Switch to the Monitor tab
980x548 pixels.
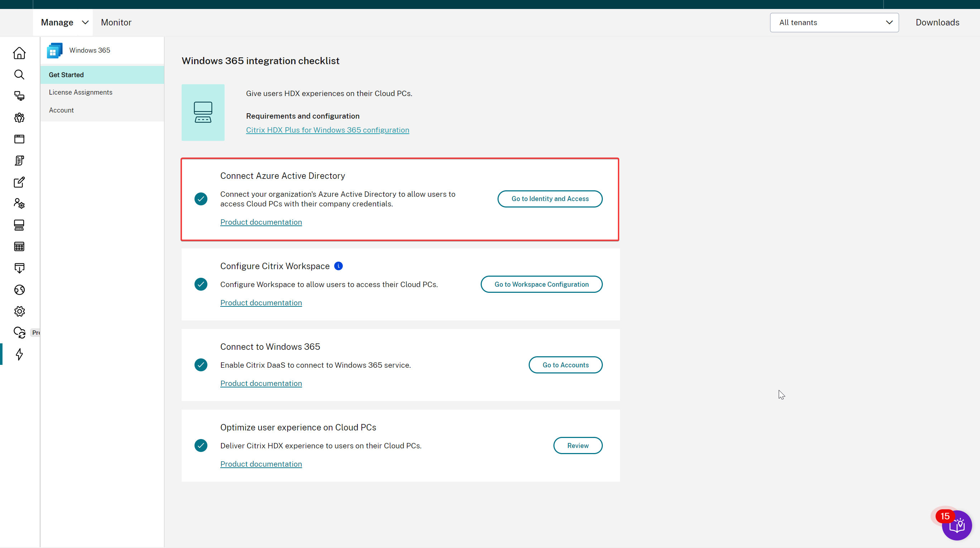(116, 22)
